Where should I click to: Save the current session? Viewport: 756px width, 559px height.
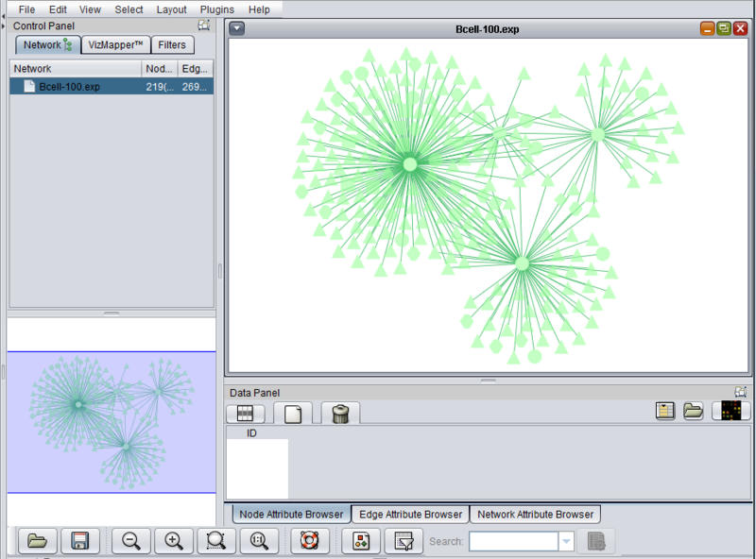point(80,540)
